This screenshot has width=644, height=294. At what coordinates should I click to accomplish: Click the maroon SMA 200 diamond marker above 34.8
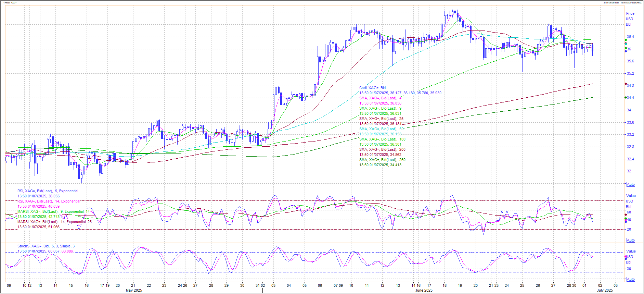point(626,84)
